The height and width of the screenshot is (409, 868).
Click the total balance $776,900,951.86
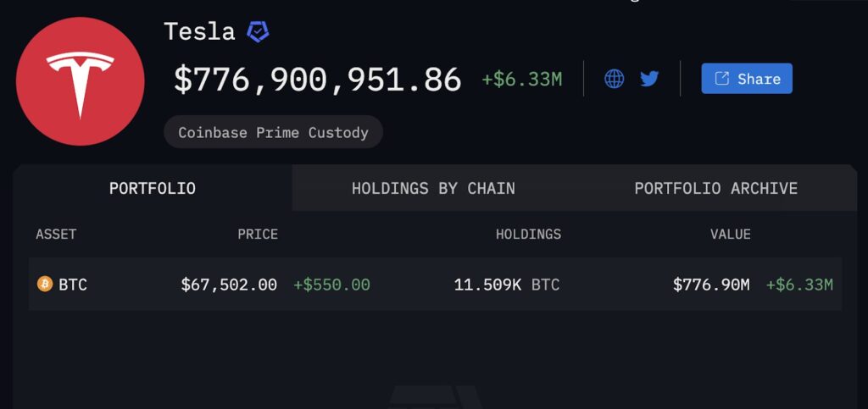pyautogui.click(x=318, y=80)
